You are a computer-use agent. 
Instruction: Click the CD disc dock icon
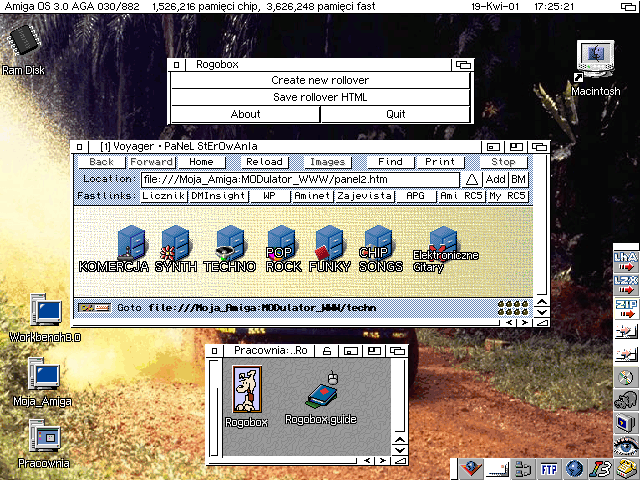click(x=626, y=378)
